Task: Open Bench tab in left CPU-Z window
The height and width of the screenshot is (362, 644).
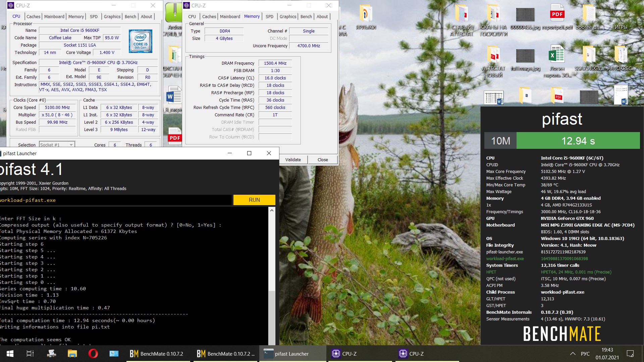Action: click(130, 16)
